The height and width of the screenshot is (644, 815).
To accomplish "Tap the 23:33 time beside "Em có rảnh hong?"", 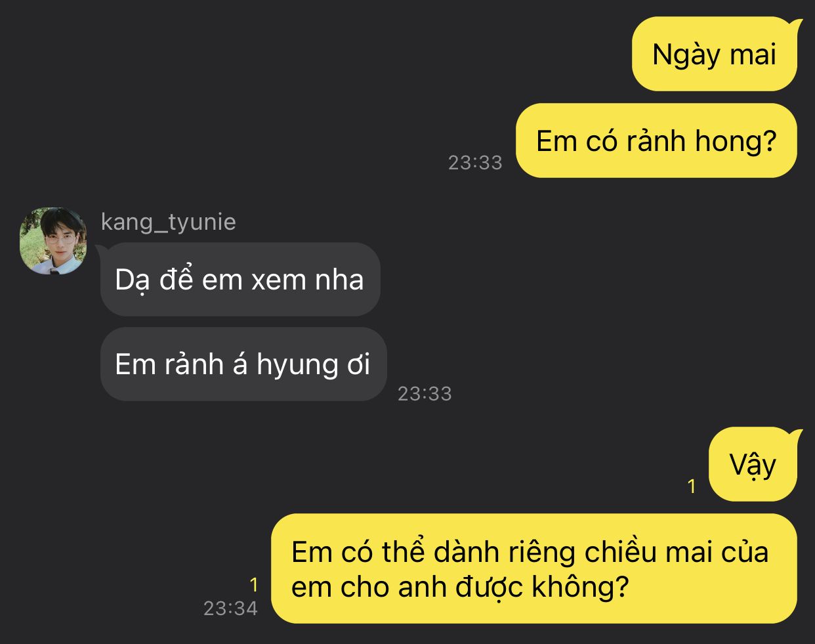I will [475, 163].
